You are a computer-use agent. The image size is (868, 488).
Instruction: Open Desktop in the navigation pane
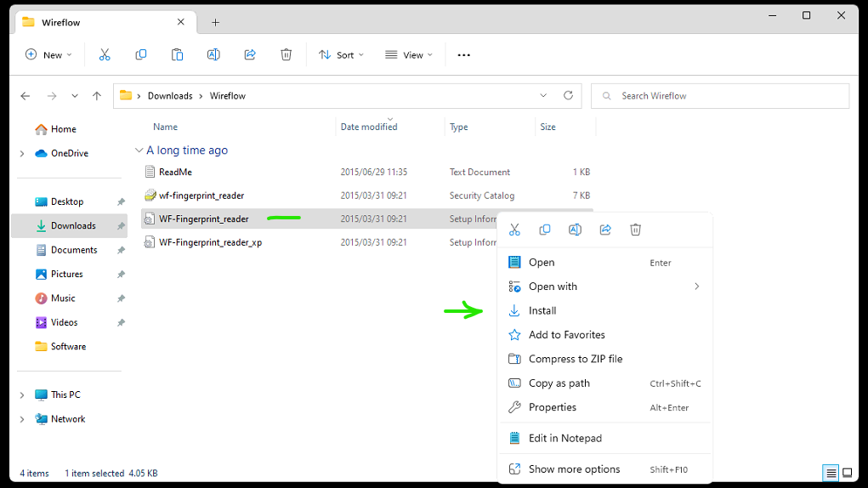pyautogui.click(x=67, y=202)
